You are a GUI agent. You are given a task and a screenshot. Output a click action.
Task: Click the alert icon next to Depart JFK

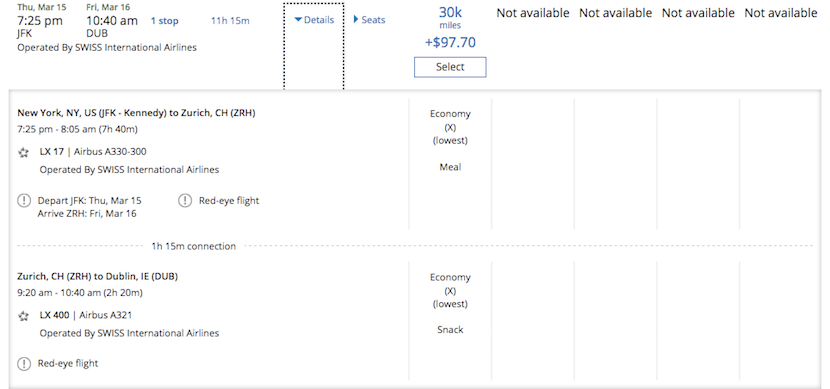[x=24, y=201]
